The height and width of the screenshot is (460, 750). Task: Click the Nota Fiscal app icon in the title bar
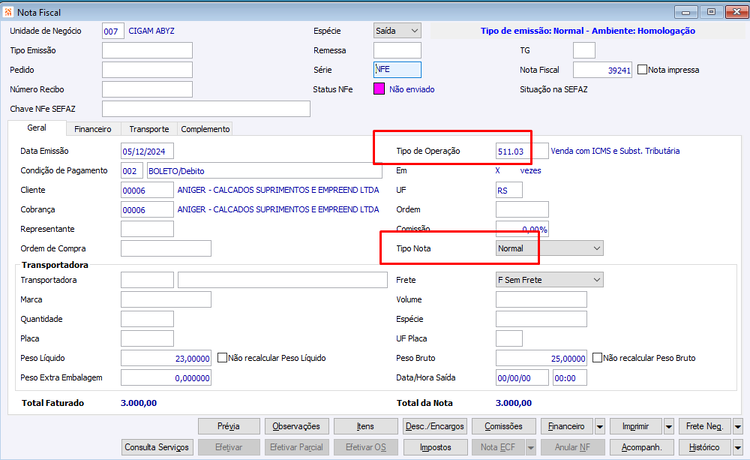pyautogui.click(x=8, y=11)
